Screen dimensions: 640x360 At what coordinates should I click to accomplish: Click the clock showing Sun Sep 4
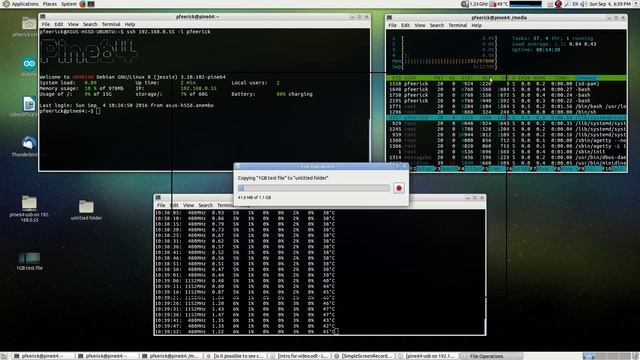tap(609, 4)
